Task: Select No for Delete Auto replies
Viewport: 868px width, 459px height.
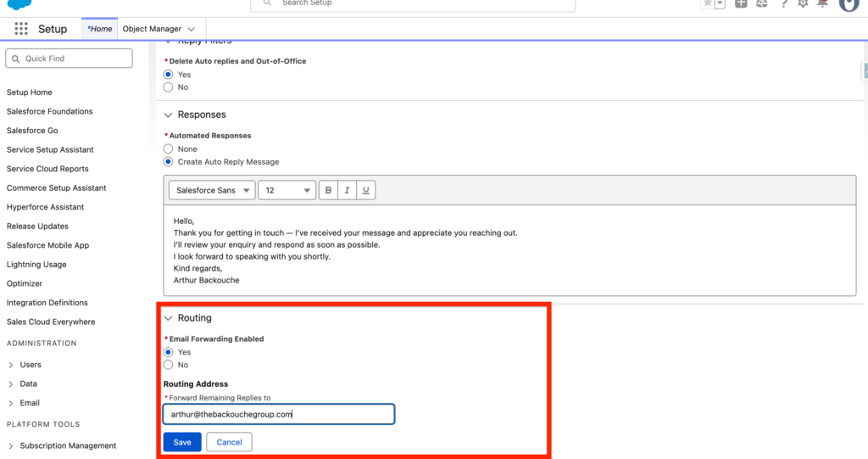Action: tap(169, 87)
